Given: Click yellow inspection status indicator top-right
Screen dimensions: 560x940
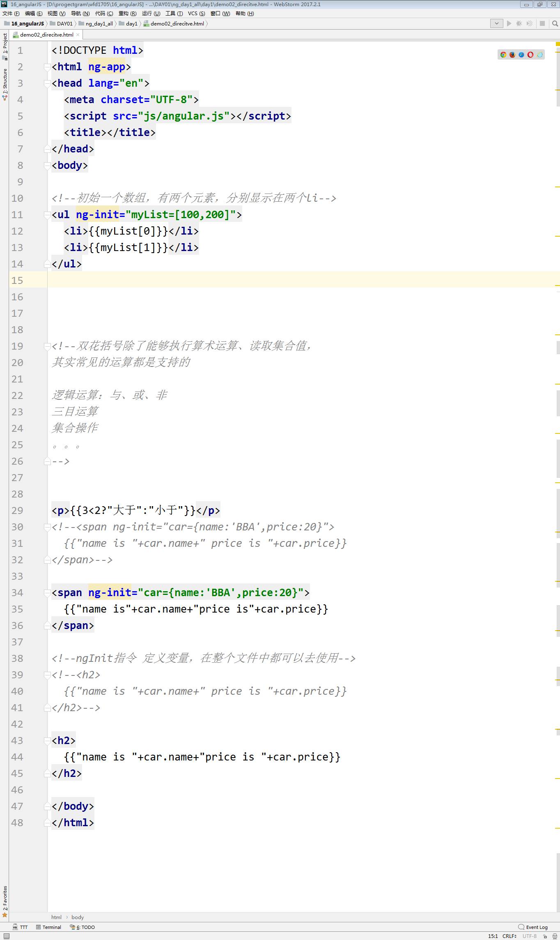Looking at the screenshot, I should pyautogui.click(x=558, y=44).
